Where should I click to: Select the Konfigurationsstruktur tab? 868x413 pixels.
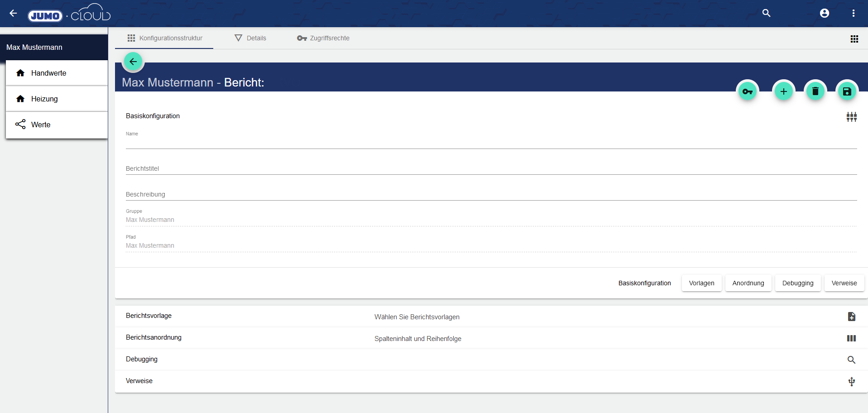coord(164,38)
